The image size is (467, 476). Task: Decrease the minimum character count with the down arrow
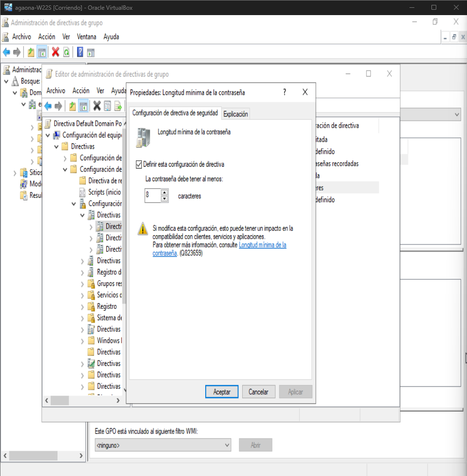click(164, 199)
